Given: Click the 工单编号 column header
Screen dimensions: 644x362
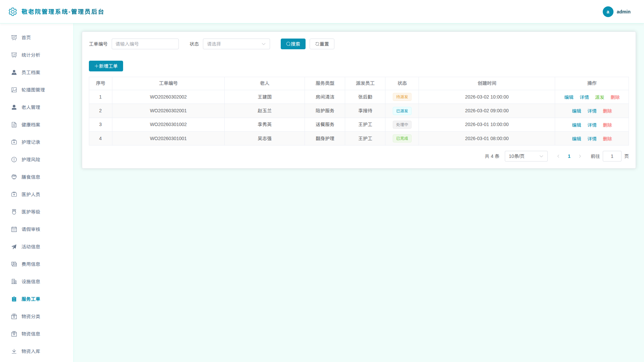Looking at the screenshot, I should tap(168, 83).
